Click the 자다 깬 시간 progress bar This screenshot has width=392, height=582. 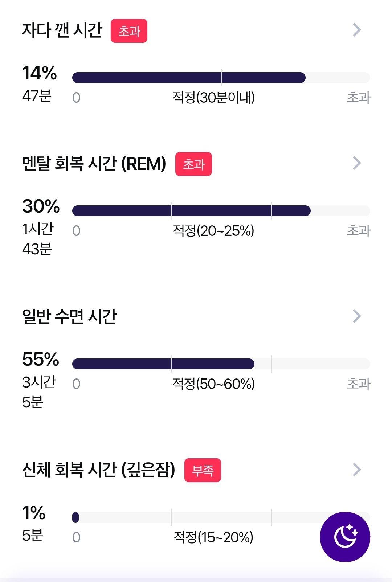click(221, 78)
